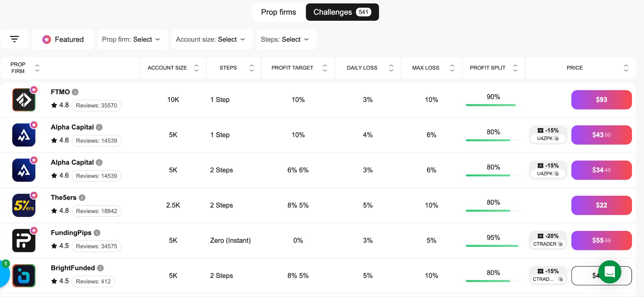The height and width of the screenshot is (297, 644).
Task: Sort by Profit Target column
Action: point(325,68)
